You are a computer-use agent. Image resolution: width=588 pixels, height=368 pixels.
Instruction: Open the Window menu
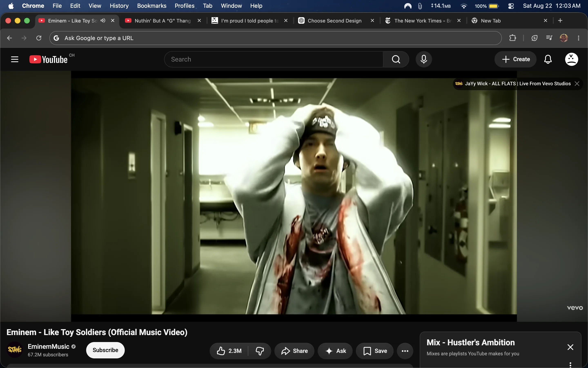(x=231, y=6)
